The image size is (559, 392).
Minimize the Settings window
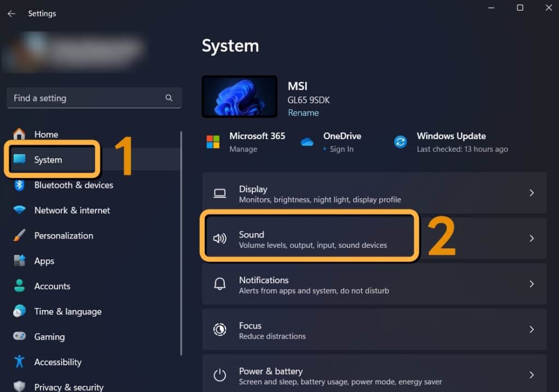pyautogui.click(x=491, y=8)
